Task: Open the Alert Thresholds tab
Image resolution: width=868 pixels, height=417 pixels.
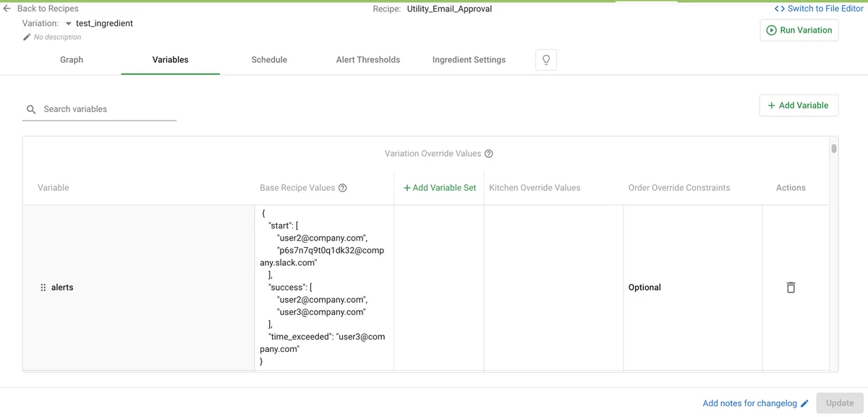Action: (x=368, y=59)
